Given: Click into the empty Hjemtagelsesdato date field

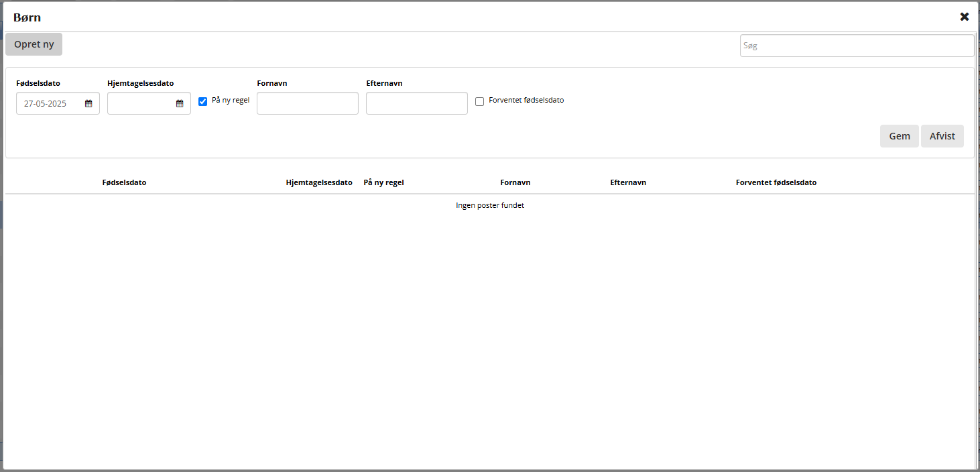Looking at the screenshot, I should (x=141, y=104).
